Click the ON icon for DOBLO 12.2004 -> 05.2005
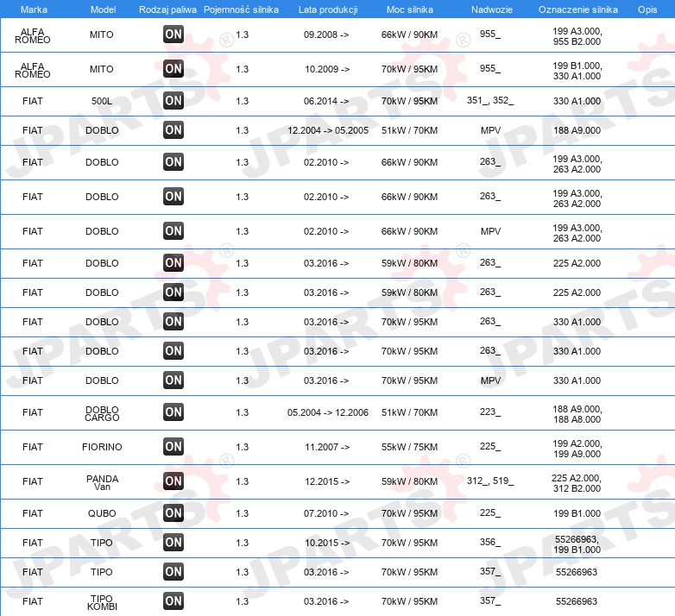The image size is (675, 616). point(173,130)
